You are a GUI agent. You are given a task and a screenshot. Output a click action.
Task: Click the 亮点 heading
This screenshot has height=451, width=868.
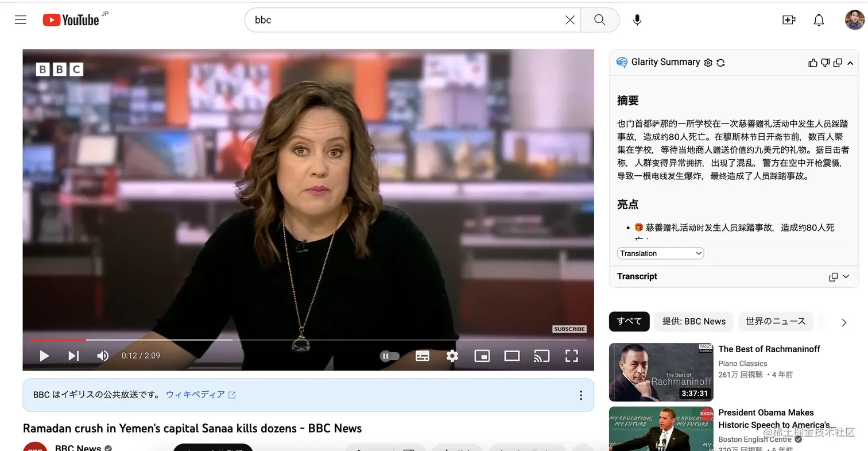(x=628, y=205)
